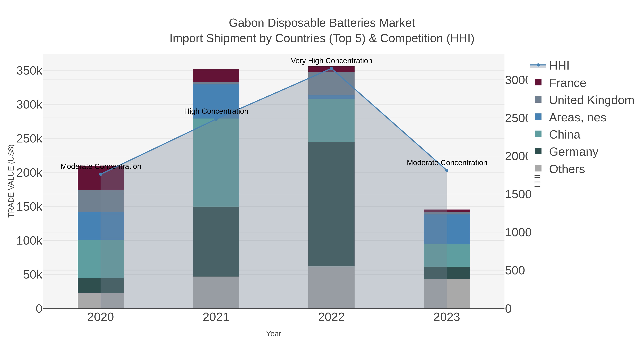Click the 'TRADE VALUE (US$)' axis title
This screenshot has height=362, width=644.
point(11,181)
